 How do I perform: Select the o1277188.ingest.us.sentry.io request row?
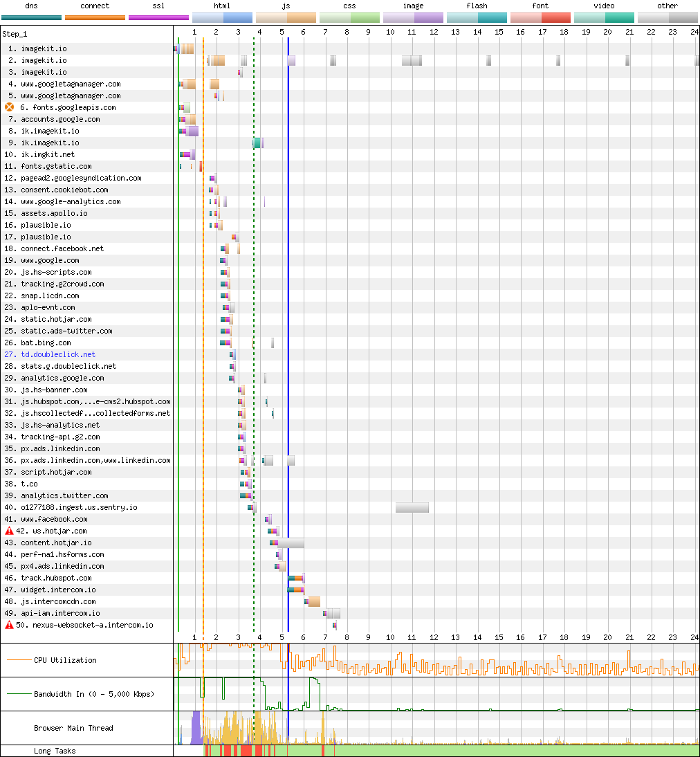pyautogui.click(x=78, y=507)
